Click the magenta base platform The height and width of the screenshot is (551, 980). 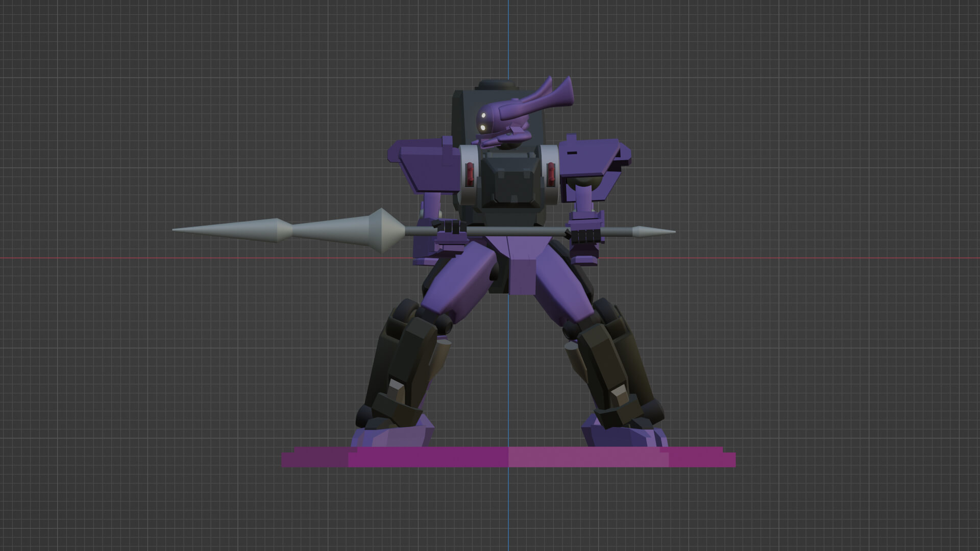(434, 457)
